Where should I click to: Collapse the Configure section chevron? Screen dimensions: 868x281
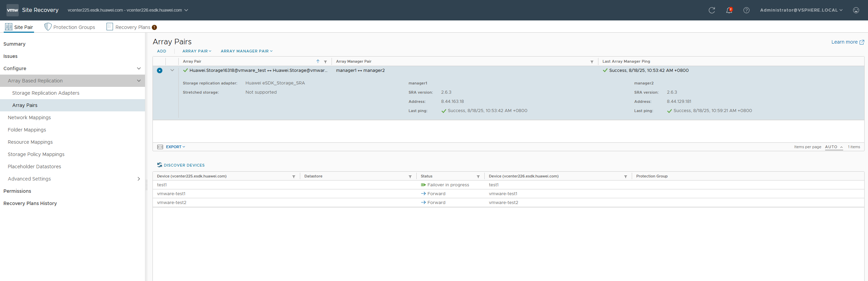(139, 68)
